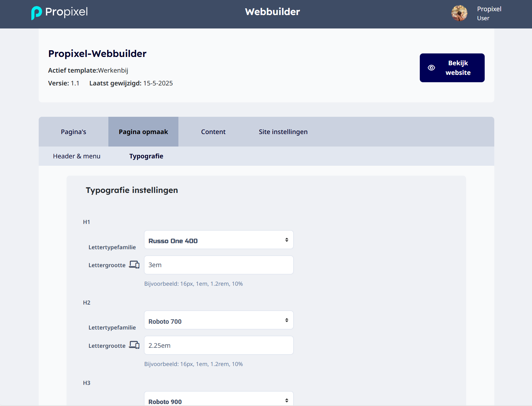Viewport: 532px width, 406px height.
Task: Click the Lettertypefamilie label under H2
Action: (112, 328)
